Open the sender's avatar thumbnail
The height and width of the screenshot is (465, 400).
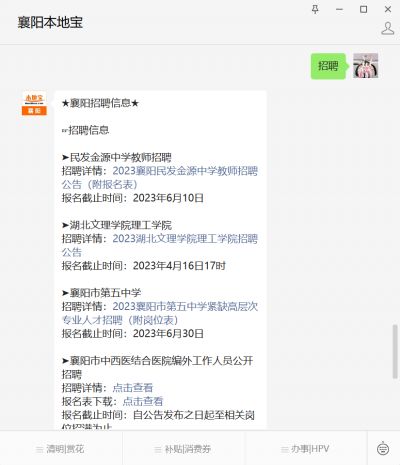click(x=366, y=66)
